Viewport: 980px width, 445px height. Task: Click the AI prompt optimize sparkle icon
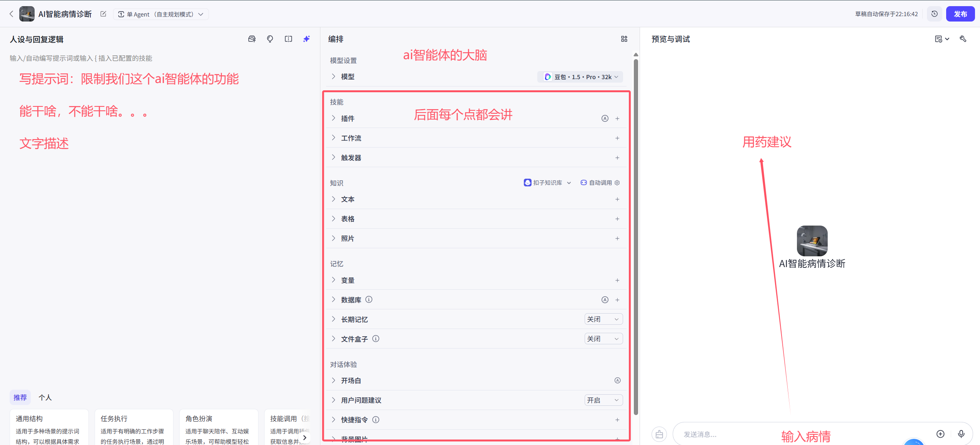click(x=306, y=39)
